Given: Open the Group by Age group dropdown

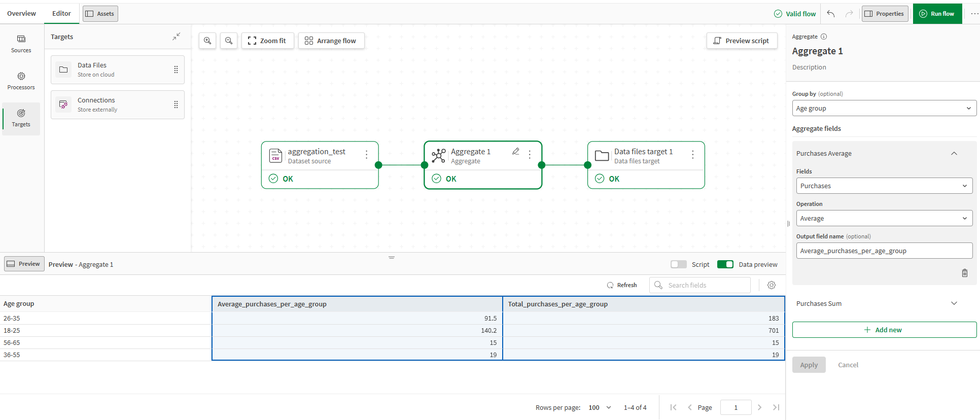Looking at the screenshot, I should (x=884, y=108).
